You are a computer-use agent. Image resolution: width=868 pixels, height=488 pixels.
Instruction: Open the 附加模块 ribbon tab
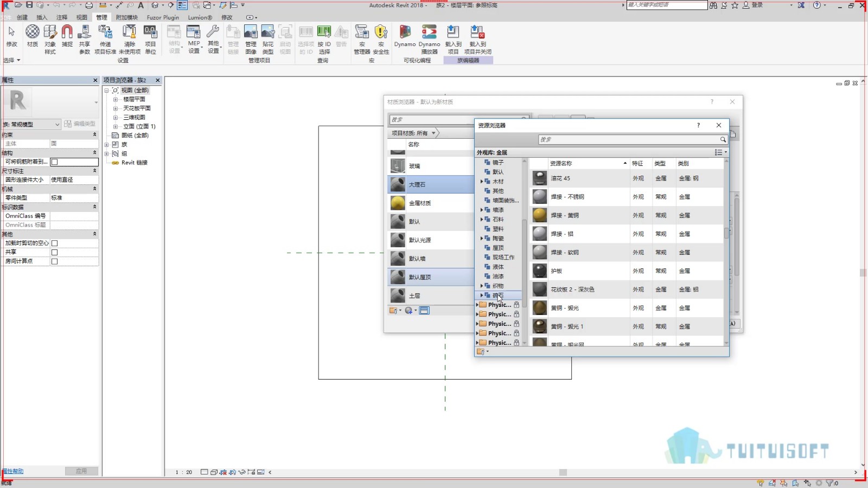[127, 17]
